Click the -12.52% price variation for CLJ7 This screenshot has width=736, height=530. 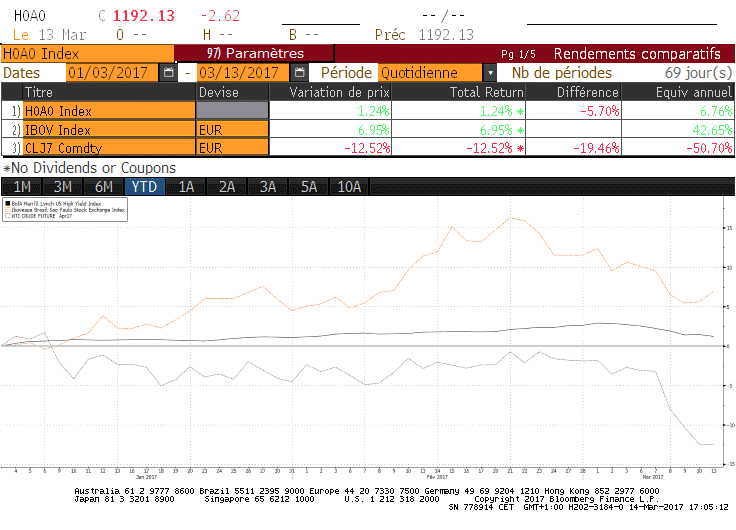367,148
